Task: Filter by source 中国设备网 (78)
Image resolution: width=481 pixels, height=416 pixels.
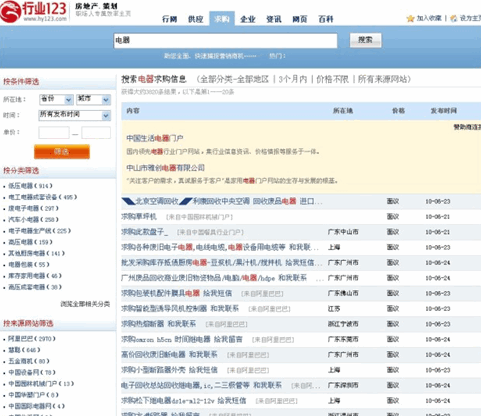Action: tap(32, 372)
